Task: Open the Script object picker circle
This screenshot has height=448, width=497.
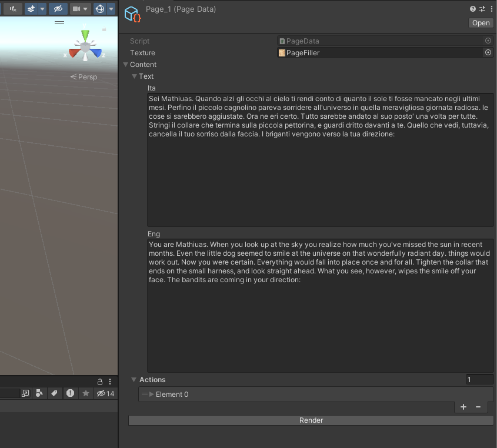Action: (488, 41)
